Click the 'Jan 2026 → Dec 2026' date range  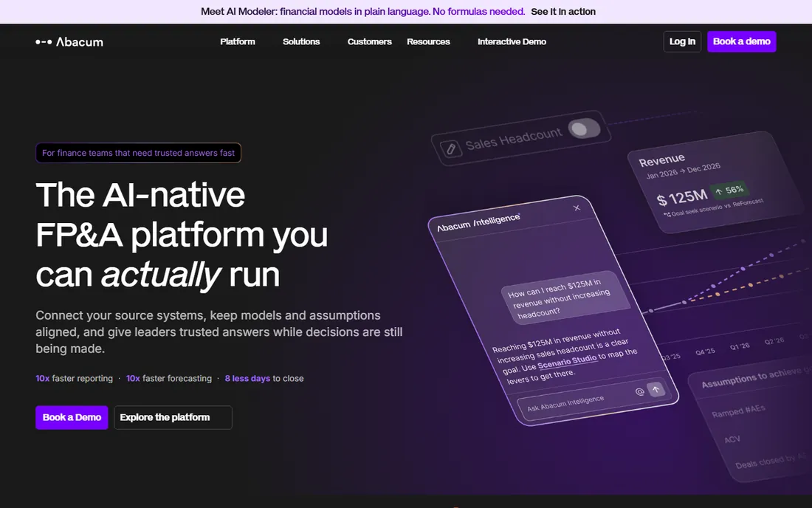[683, 171]
